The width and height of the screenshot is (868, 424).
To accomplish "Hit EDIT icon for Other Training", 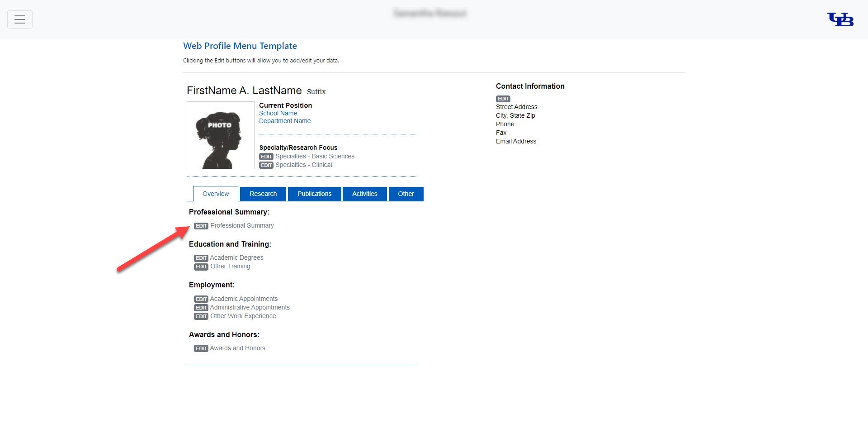I will pyautogui.click(x=201, y=267).
